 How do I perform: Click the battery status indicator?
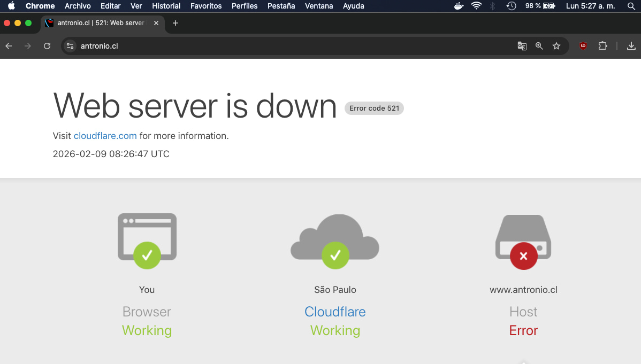tap(540, 6)
